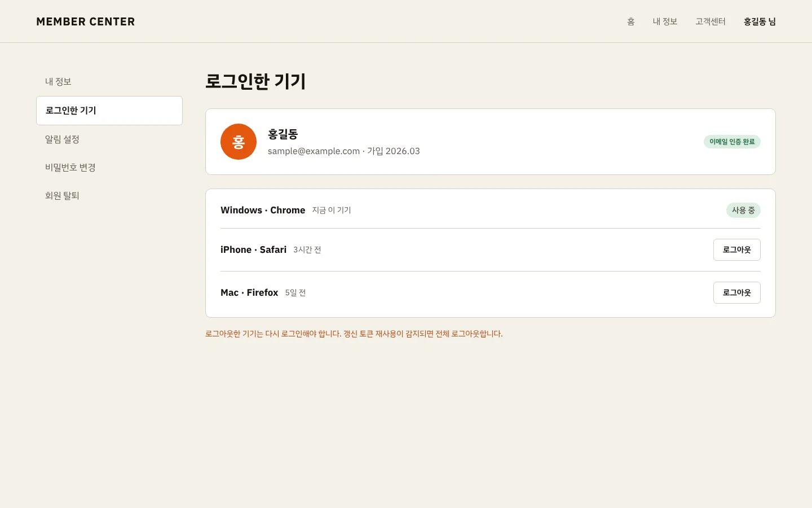Click the Mac · Firefox device name
Image resolution: width=812 pixels, height=508 pixels.
pyautogui.click(x=249, y=292)
